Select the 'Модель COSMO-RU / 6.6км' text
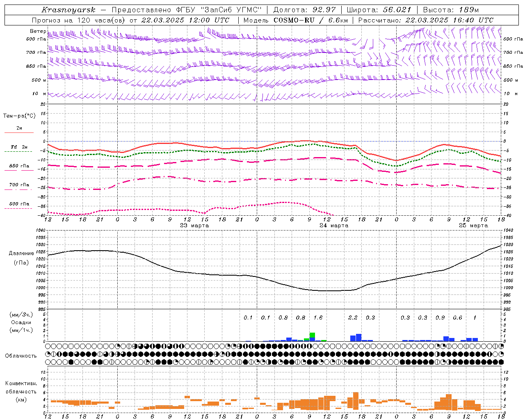This screenshot has width=525, height=420. pos(296,20)
